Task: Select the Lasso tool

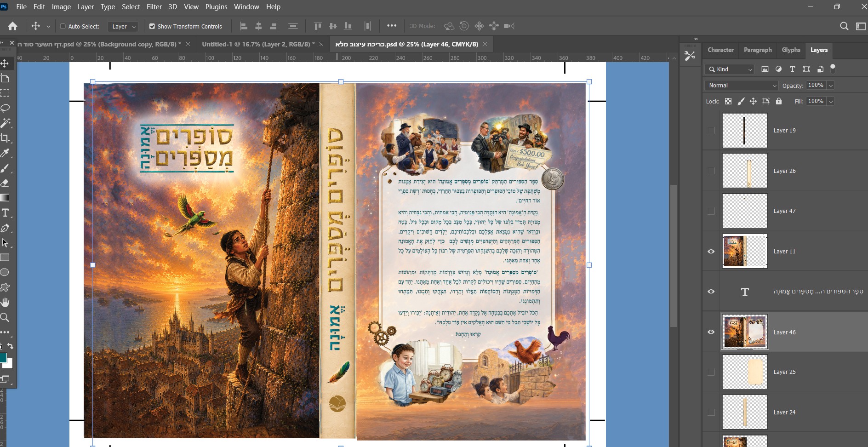Action: click(x=5, y=108)
